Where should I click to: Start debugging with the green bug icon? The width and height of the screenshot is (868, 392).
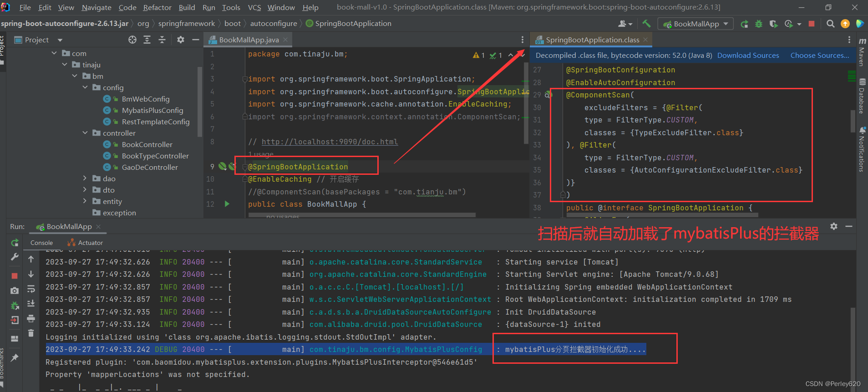coord(759,24)
